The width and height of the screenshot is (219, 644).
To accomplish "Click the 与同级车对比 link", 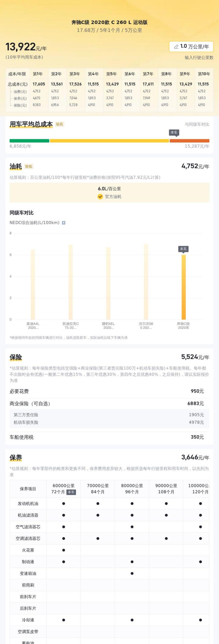I will point(197,124).
